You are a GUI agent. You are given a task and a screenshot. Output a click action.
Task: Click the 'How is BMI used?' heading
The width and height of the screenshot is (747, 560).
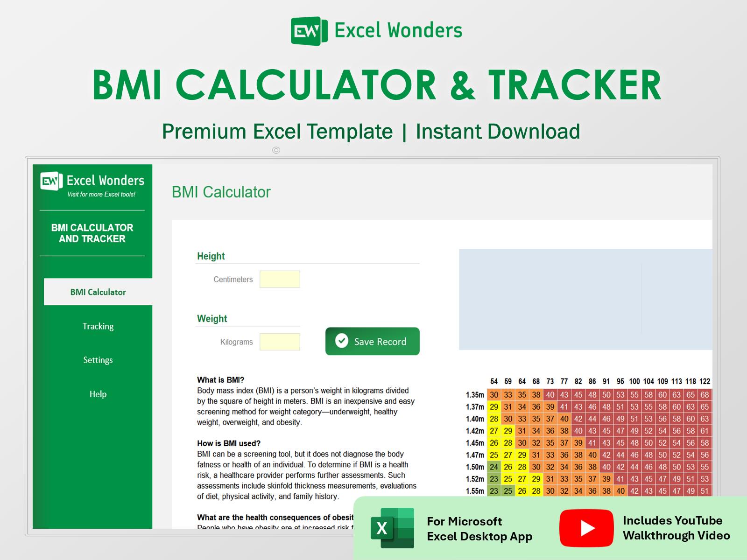(x=229, y=443)
